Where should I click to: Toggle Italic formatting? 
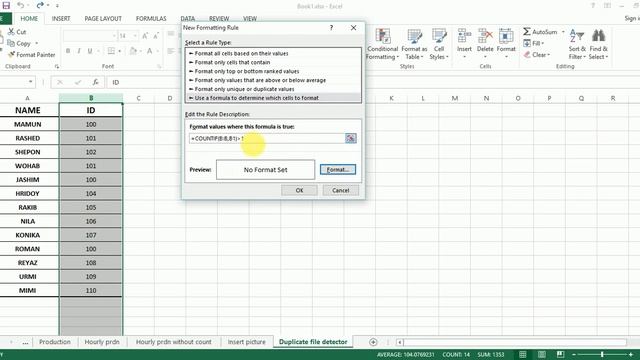pyautogui.click(x=79, y=51)
